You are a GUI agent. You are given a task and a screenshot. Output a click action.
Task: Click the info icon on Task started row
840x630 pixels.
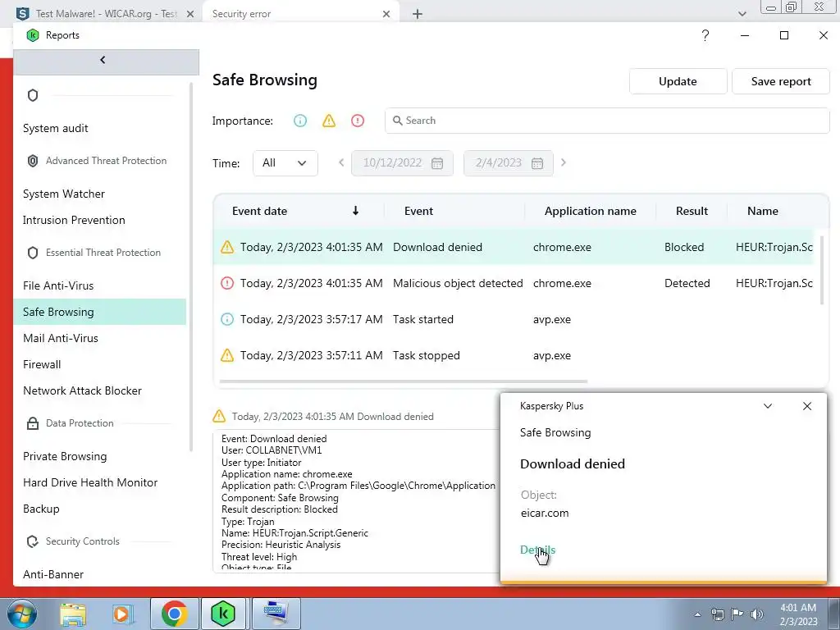tap(227, 319)
